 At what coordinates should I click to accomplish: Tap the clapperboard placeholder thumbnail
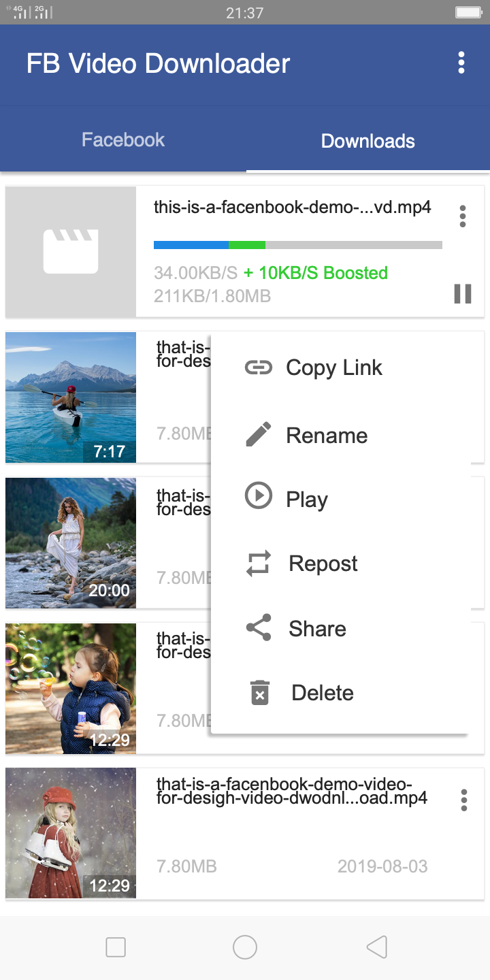[x=71, y=252]
